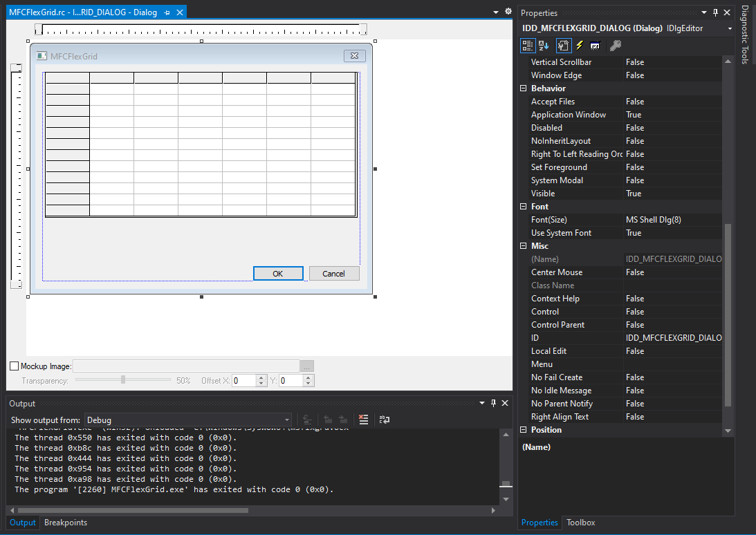This screenshot has width=756, height=535.
Task: Open the active files list arrow
Action: point(496,12)
